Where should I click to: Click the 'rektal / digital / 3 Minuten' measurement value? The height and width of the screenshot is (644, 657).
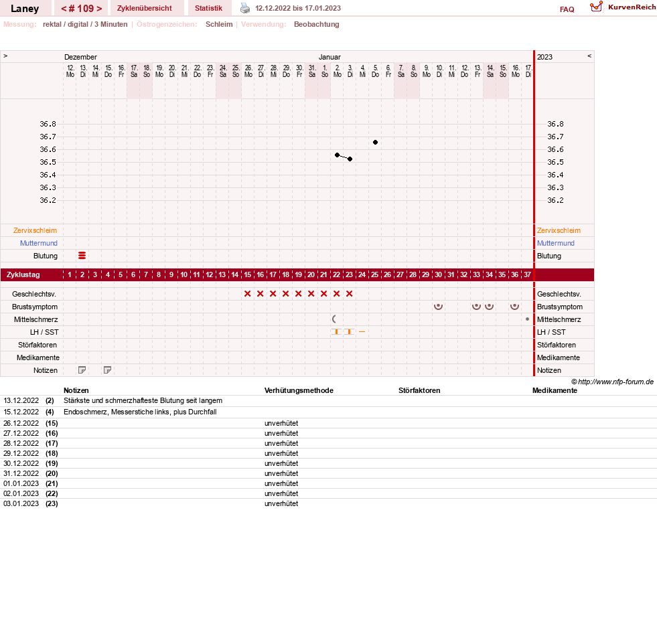(x=85, y=24)
